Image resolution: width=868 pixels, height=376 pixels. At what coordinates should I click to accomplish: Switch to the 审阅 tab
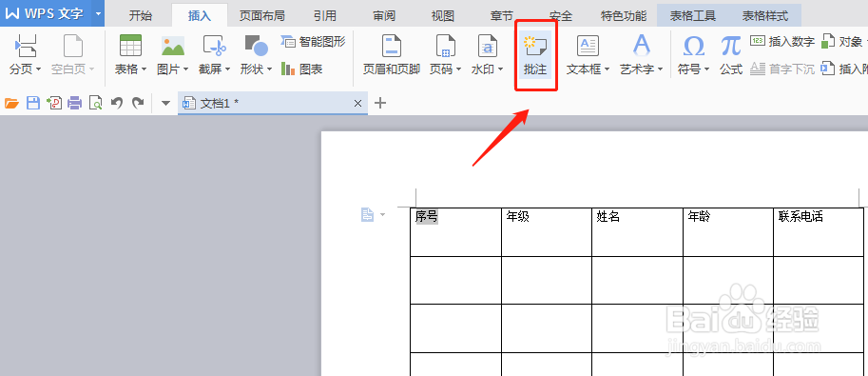click(384, 16)
